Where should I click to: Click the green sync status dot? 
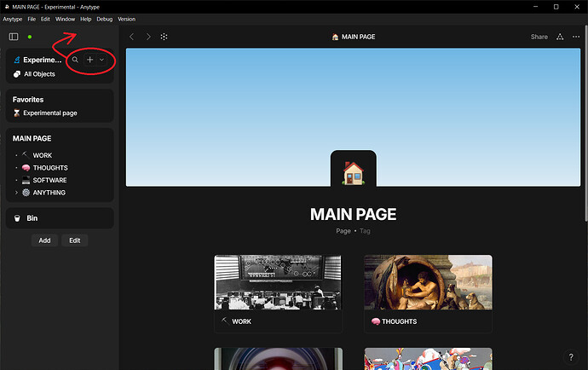pos(30,37)
